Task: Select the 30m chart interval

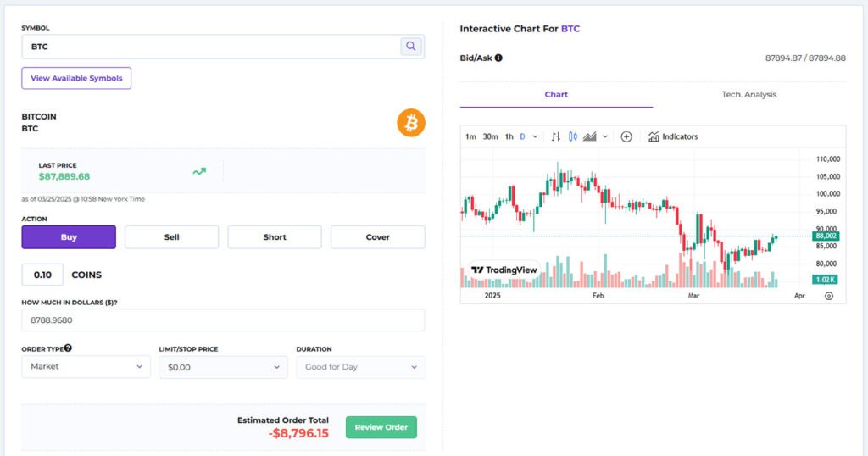Action: click(x=490, y=136)
